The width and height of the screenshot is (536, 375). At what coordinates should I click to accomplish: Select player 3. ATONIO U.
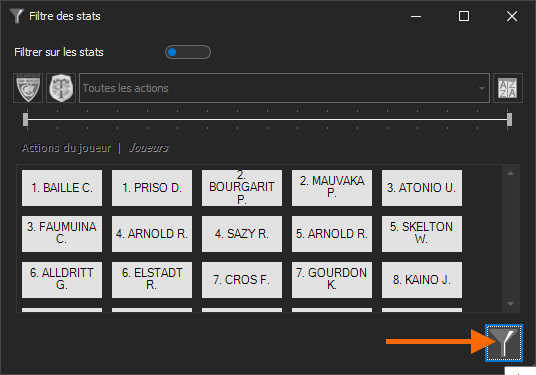[x=422, y=188]
